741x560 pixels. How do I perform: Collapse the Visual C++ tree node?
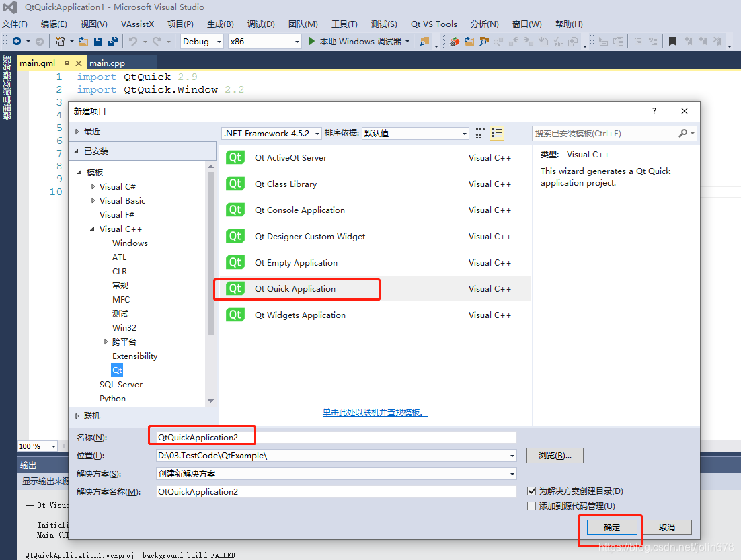(92, 229)
